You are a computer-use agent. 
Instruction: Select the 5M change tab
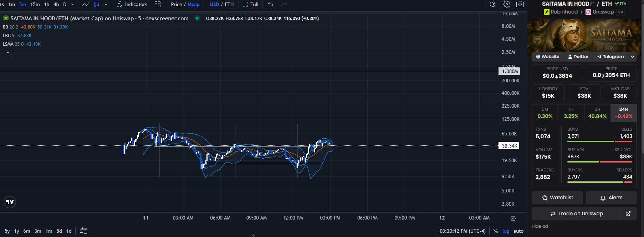tap(545, 113)
